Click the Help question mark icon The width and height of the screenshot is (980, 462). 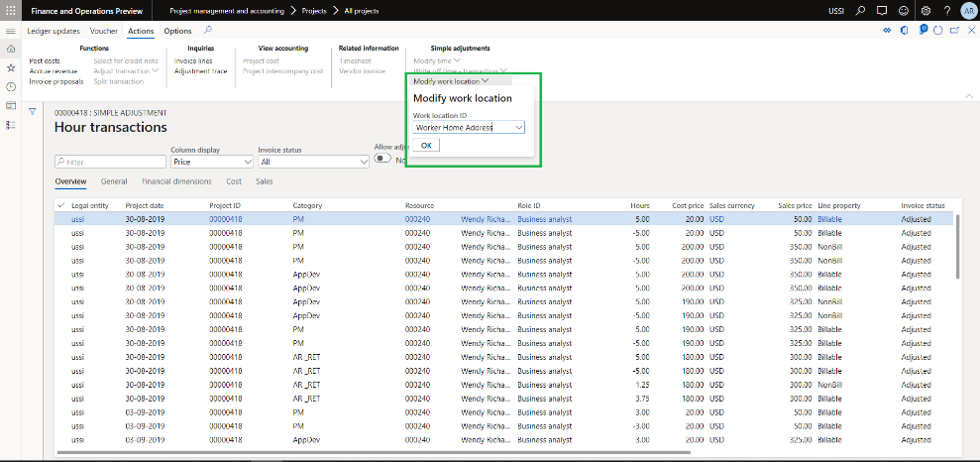tap(947, 11)
